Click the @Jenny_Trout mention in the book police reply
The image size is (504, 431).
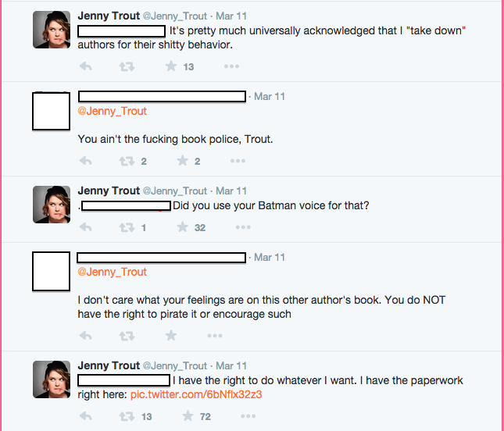113,111
